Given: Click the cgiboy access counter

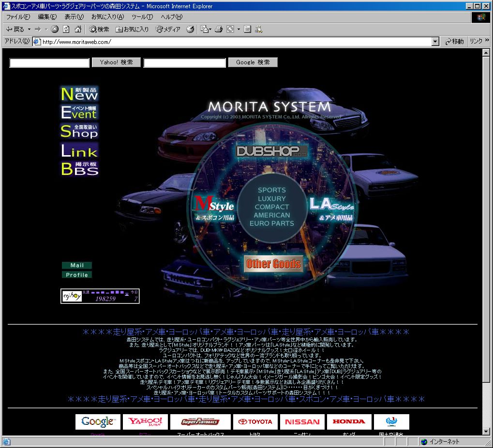Looking at the screenshot, I should pos(100,296).
